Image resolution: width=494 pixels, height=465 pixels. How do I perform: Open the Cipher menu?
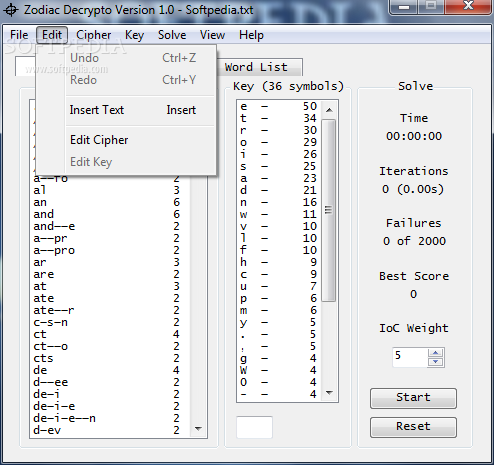click(x=94, y=35)
